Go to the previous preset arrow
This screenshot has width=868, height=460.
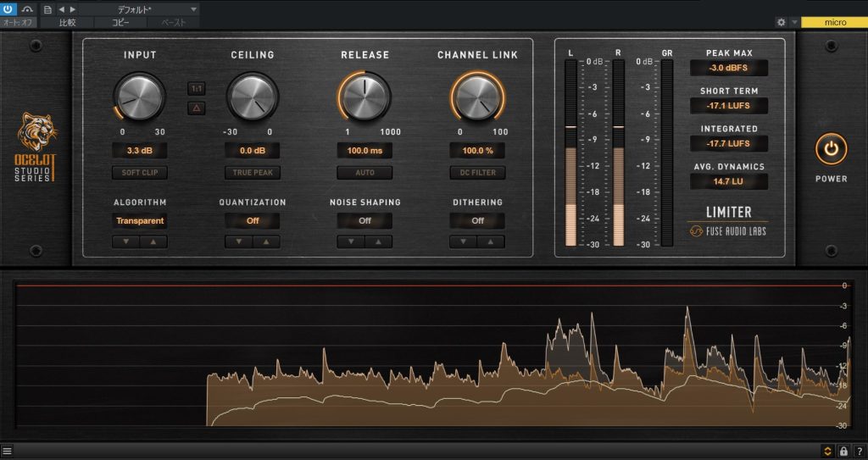[61, 9]
